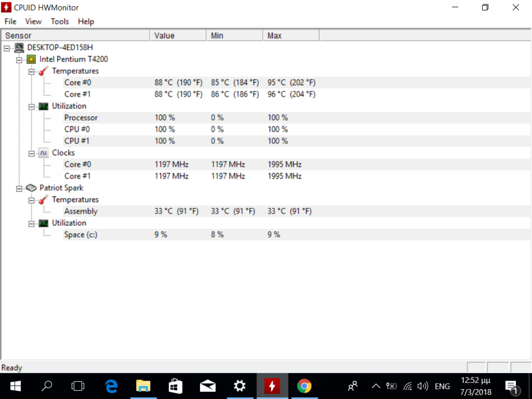Click Intel Pentium T4200 label
The image size is (532, 399).
(x=74, y=59)
